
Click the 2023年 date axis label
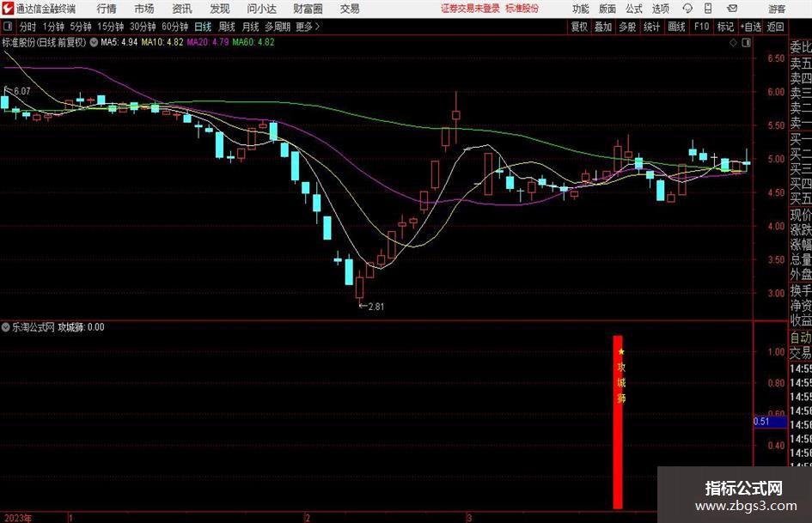click(x=18, y=518)
